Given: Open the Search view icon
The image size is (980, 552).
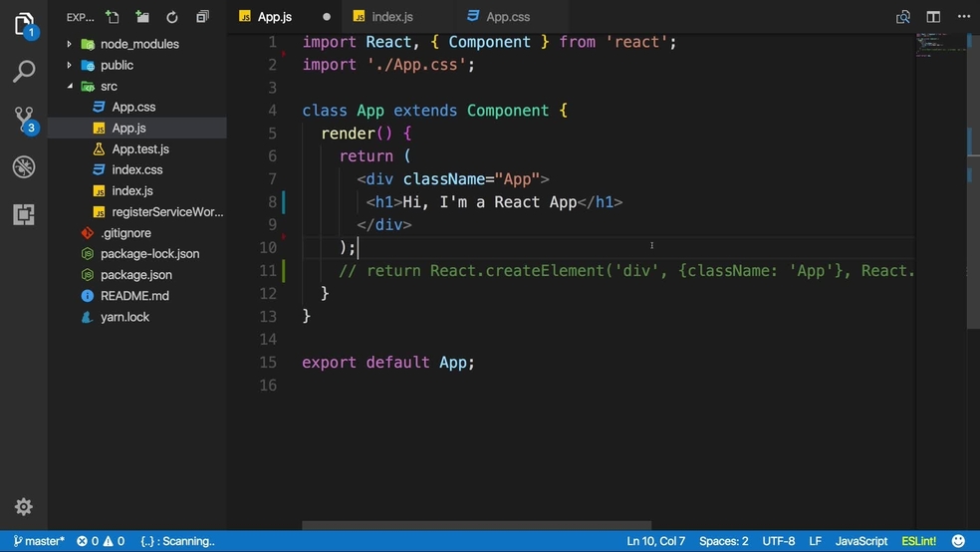Looking at the screenshot, I should pyautogui.click(x=24, y=72).
